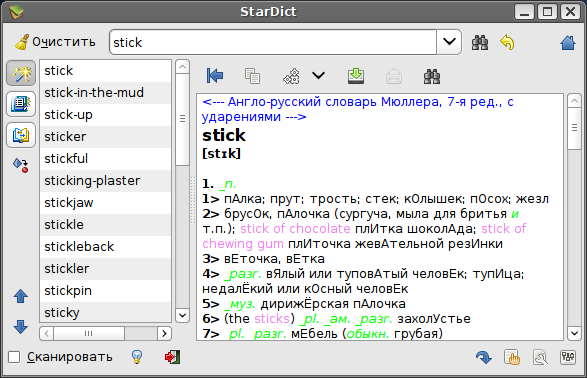This screenshot has height=378, width=587.
Task: Click the Очистить broom icon
Action: pyautogui.click(x=22, y=42)
